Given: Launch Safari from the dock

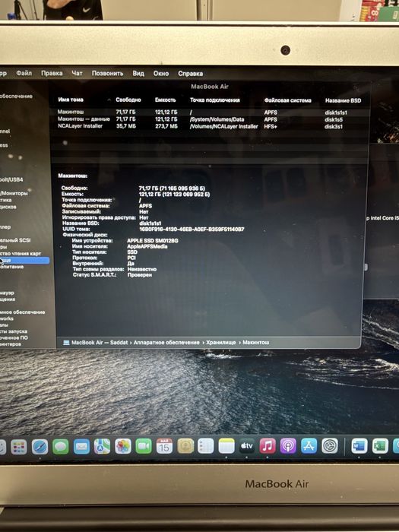Looking at the screenshot, I should 40,447.
